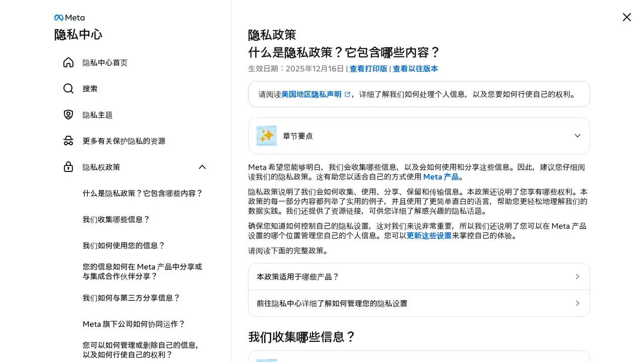Image resolution: width=644 pixels, height=362 pixels.
Task: Collapse the 隐私权政策 sidebar section
Action: [x=202, y=167]
